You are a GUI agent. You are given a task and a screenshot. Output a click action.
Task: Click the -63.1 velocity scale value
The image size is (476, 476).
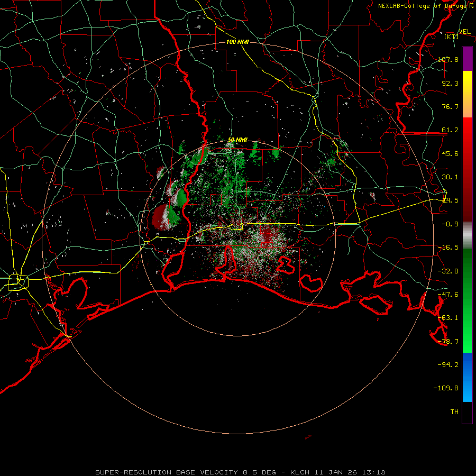448,318
